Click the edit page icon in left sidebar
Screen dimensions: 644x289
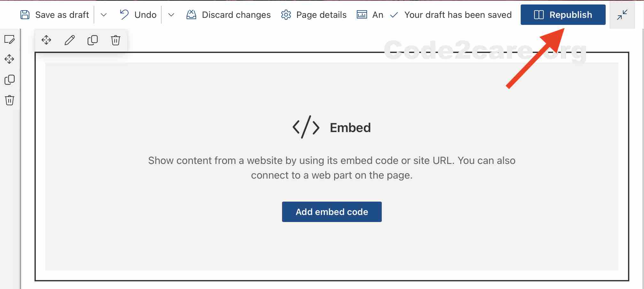[10, 40]
